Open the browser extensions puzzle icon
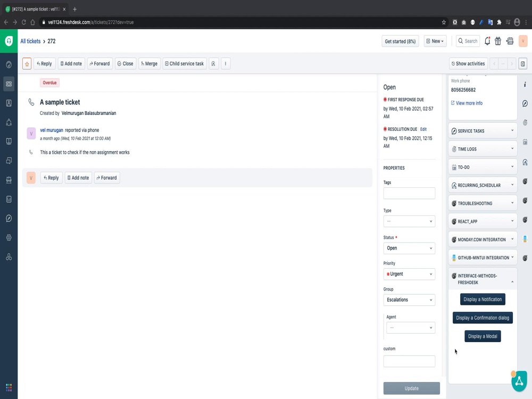 pos(499,22)
